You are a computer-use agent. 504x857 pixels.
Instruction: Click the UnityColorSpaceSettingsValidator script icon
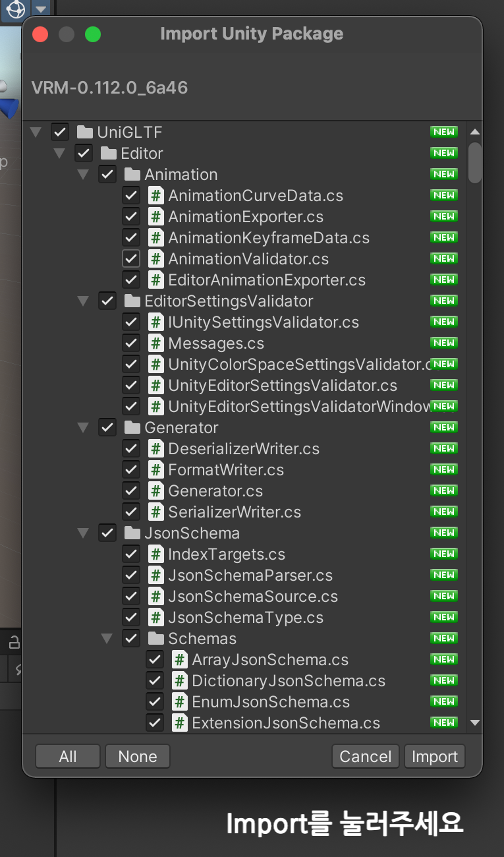tap(156, 365)
